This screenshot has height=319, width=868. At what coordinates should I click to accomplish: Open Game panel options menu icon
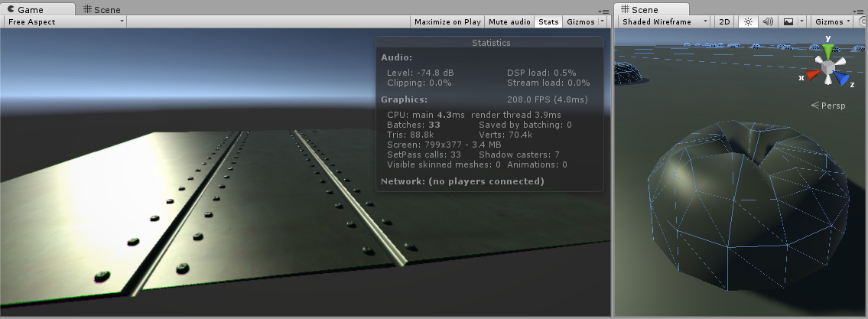tap(605, 10)
